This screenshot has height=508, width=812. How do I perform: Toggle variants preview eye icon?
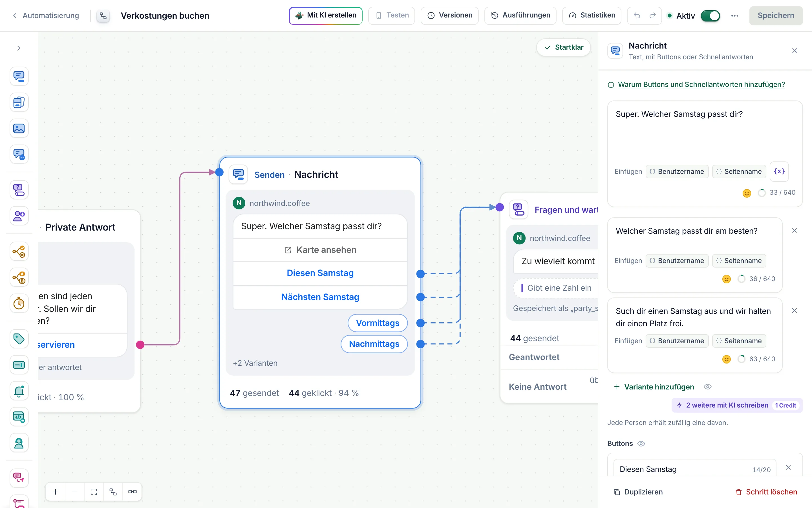tap(708, 387)
